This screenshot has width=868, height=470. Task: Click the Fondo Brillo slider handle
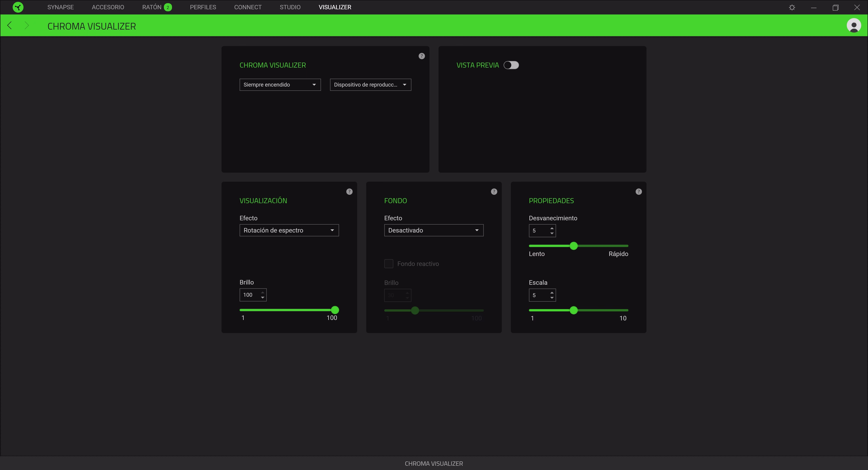[x=415, y=311]
